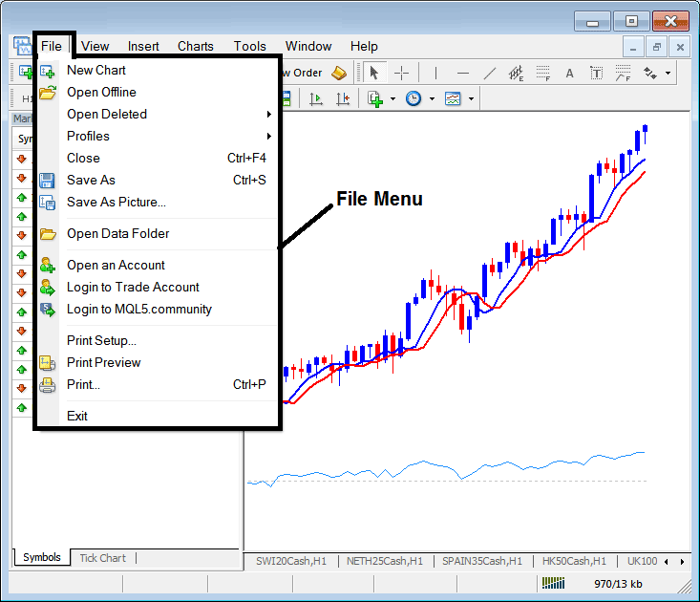Click the yellow MetaEditor book icon

click(339, 73)
